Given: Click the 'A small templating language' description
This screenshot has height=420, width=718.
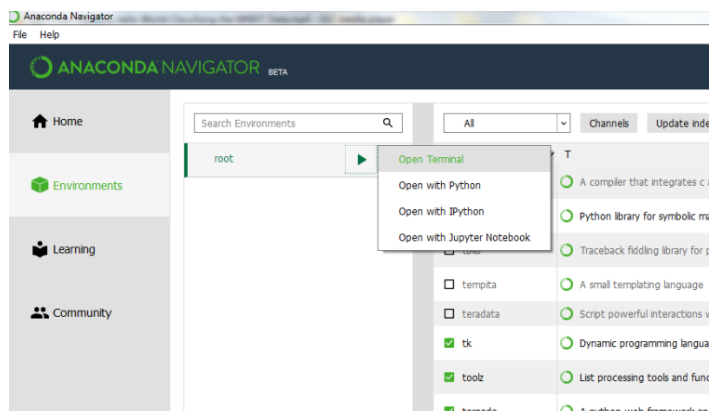Looking at the screenshot, I should 641,284.
